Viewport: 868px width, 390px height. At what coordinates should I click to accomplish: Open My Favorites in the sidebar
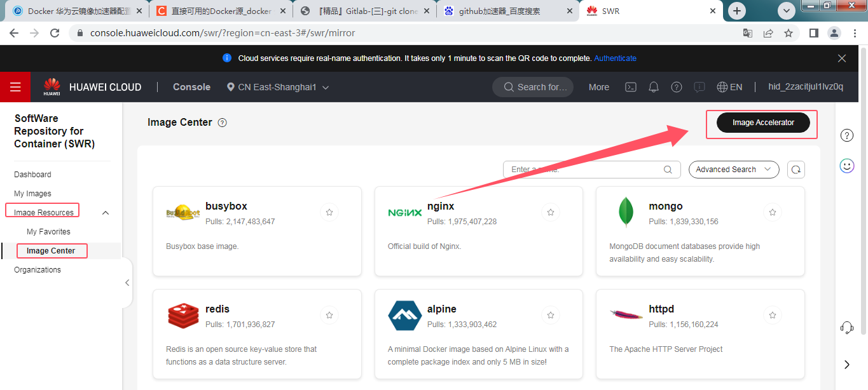coord(48,232)
